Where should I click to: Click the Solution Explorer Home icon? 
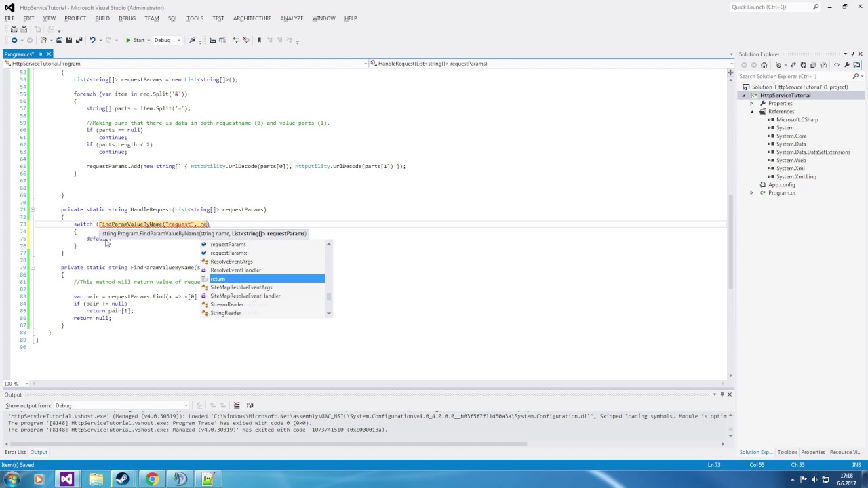[764, 65]
